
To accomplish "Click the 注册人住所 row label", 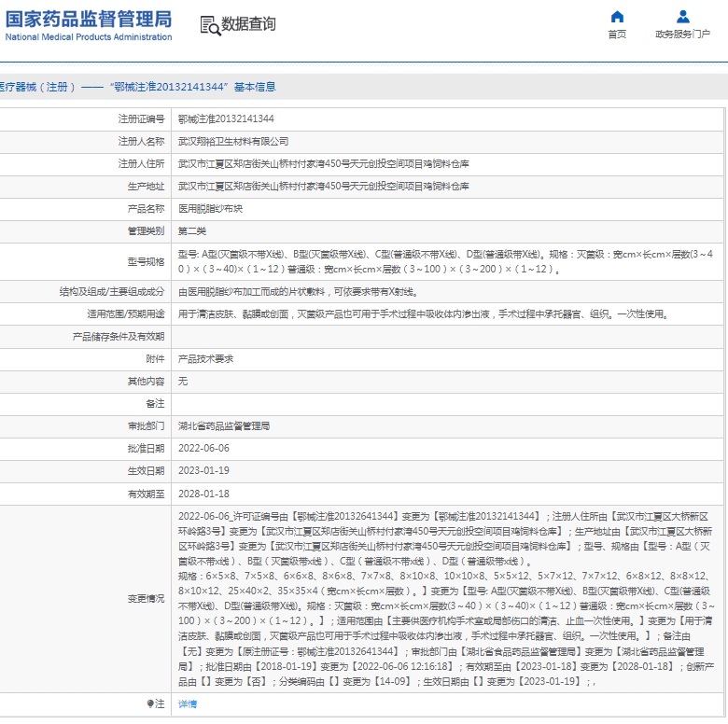I will pos(141,164).
